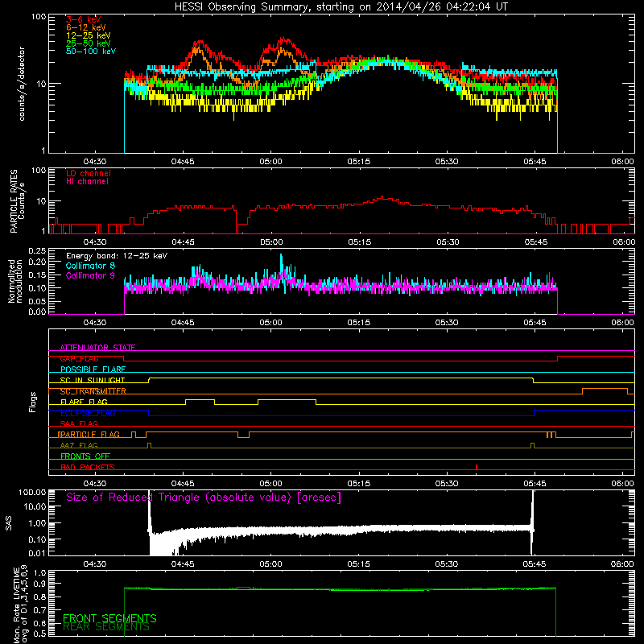The height and width of the screenshot is (644, 644).
Task: Click 'Size of Reduced Triangle' caption
Action: point(204,497)
